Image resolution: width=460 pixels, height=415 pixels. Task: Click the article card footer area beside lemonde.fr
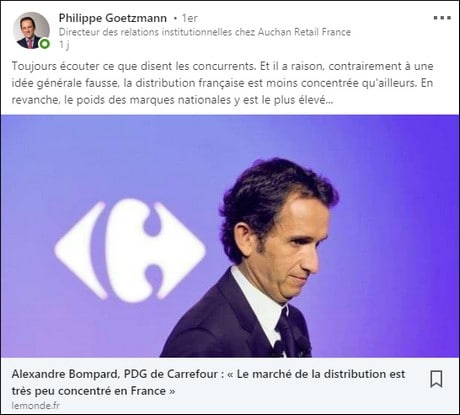tap(233, 406)
